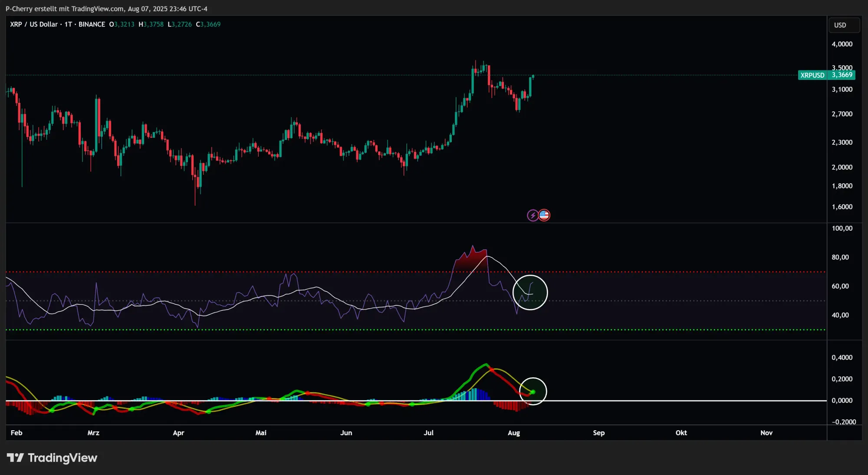
Task: Click the TradingView logo
Action: tap(52, 458)
